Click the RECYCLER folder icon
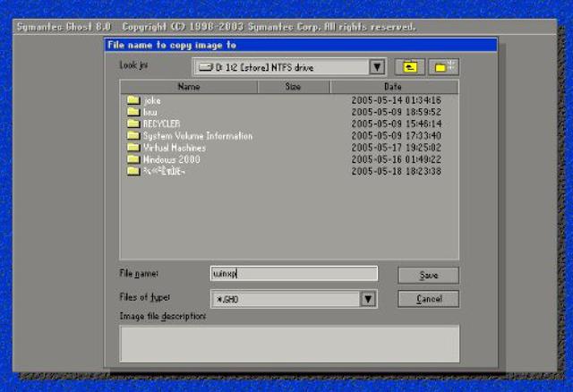Viewport: 573px width, 392px height. click(x=133, y=124)
